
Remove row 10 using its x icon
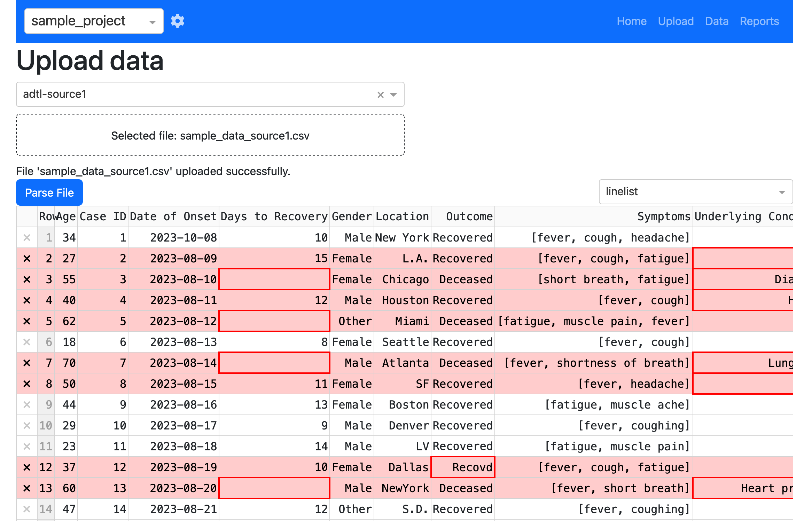(27, 426)
